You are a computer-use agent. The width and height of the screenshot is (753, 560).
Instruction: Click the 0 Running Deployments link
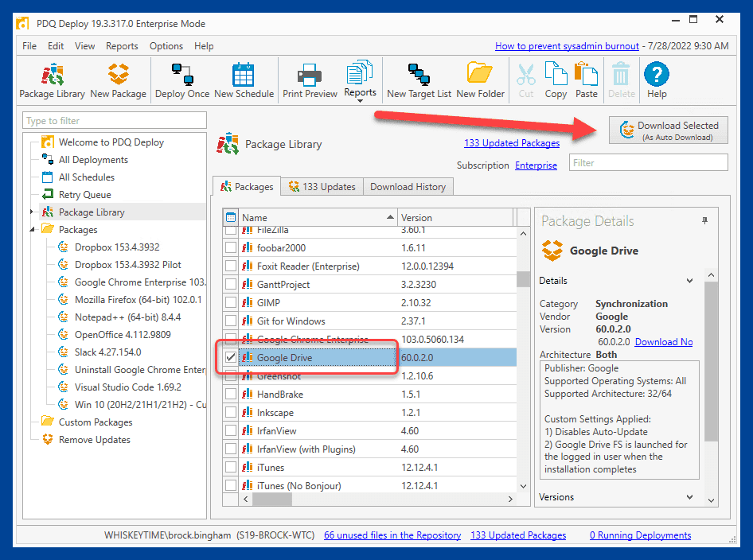(x=640, y=535)
